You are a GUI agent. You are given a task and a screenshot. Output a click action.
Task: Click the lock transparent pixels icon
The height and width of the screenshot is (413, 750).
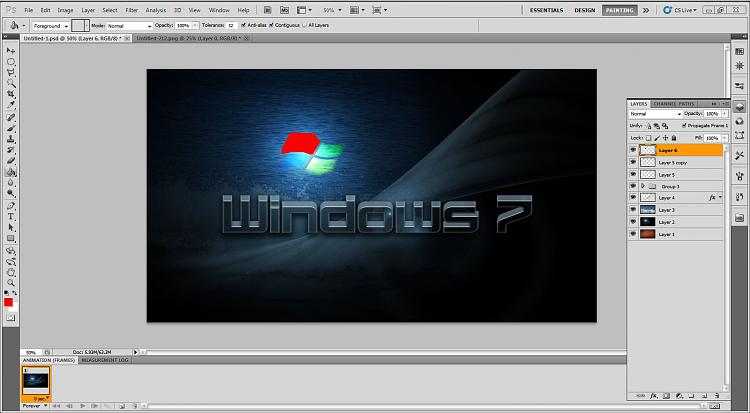pos(649,138)
